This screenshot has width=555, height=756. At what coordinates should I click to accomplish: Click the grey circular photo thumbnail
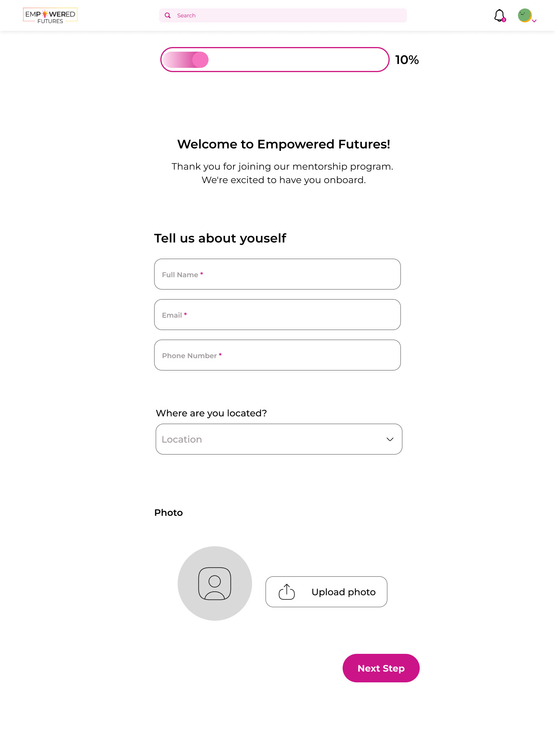215,583
